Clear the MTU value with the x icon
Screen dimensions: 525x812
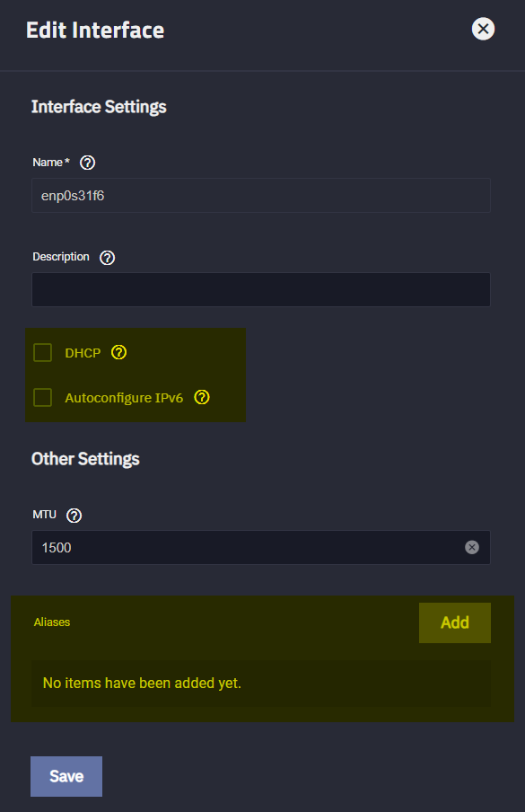pos(472,547)
